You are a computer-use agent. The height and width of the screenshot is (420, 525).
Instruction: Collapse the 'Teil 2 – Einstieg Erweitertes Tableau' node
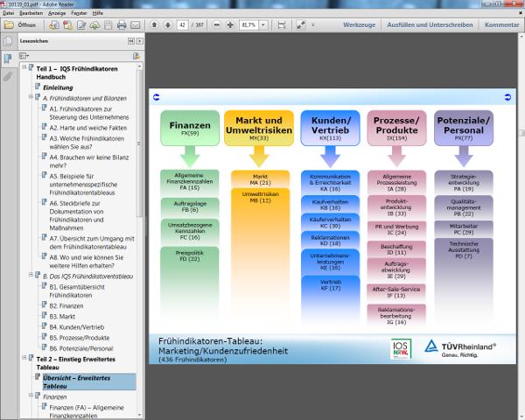pyautogui.click(x=24, y=359)
